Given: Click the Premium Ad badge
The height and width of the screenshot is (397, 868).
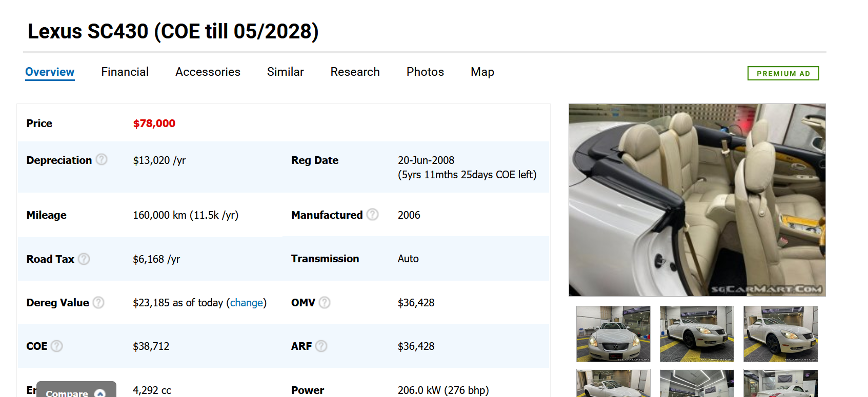Looking at the screenshot, I should click(x=783, y=73).
